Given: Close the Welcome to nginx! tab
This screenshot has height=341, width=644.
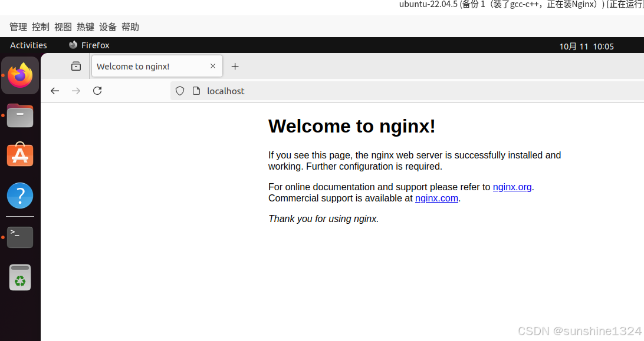Looking at the screenshot, I should (213, 66).
